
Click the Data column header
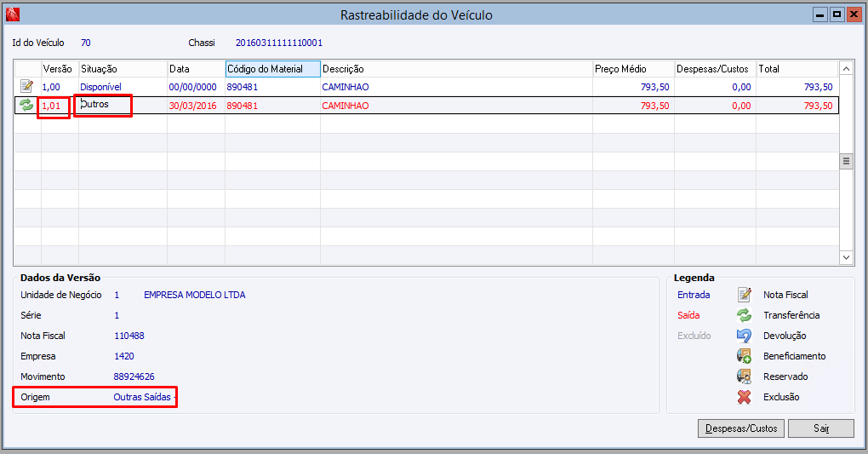coord(196,69)
